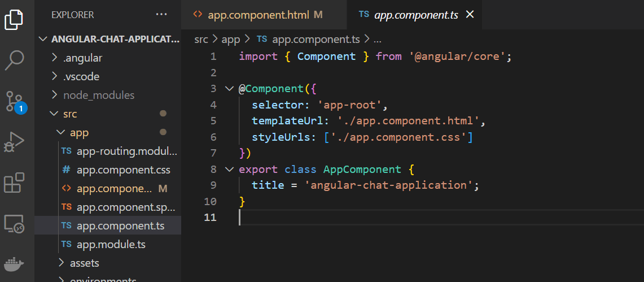644x282 pixels.
Task: Open the Remote Explorer icon
Action: (x=14, y=224)
